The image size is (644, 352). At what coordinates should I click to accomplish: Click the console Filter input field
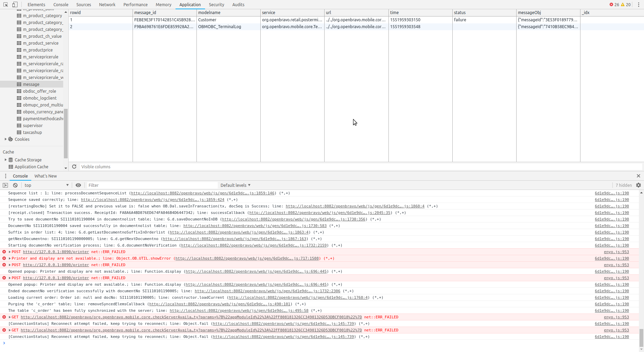(151, 185)
